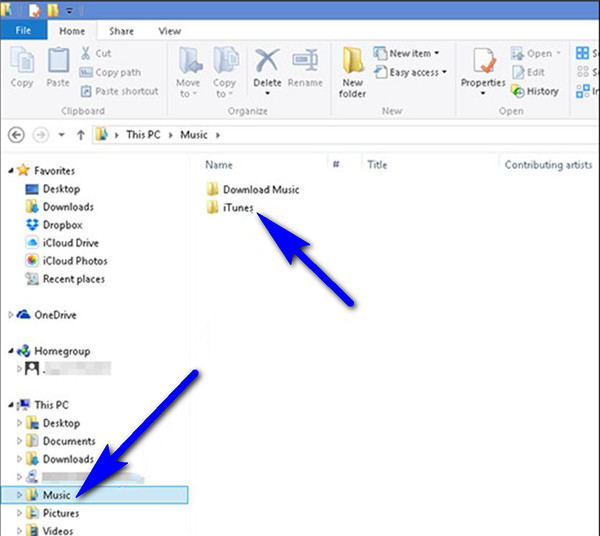
Task: Go back with the back arrow
Action: pos(16,135)
